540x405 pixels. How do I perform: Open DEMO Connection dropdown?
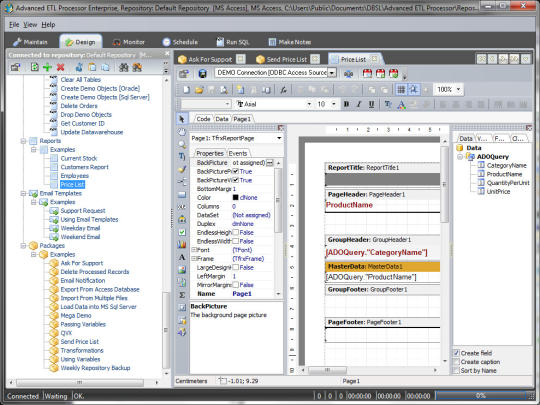pos(332,73)
